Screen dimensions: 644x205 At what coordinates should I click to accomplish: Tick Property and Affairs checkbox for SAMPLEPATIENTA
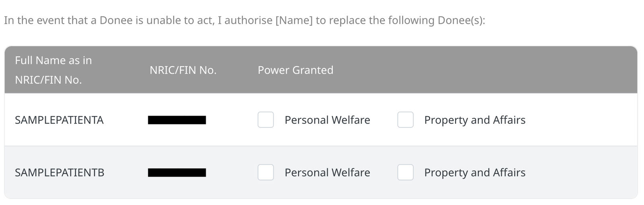[405, 120]
